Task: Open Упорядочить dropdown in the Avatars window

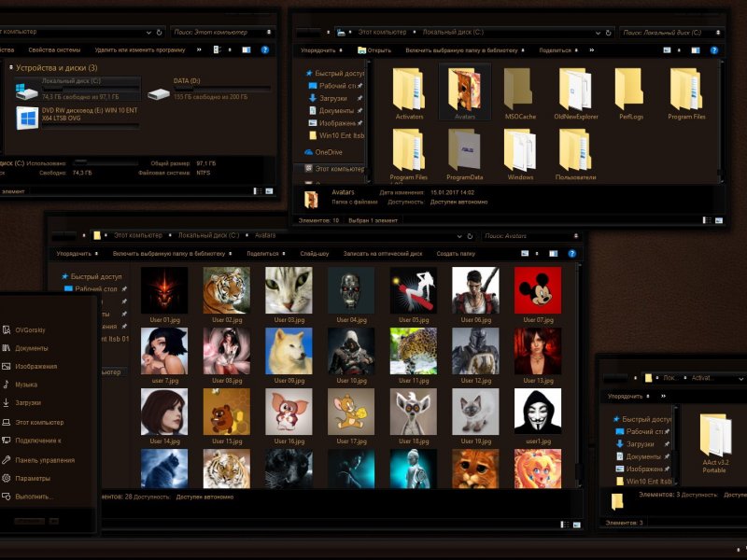Action: [78, 254]
